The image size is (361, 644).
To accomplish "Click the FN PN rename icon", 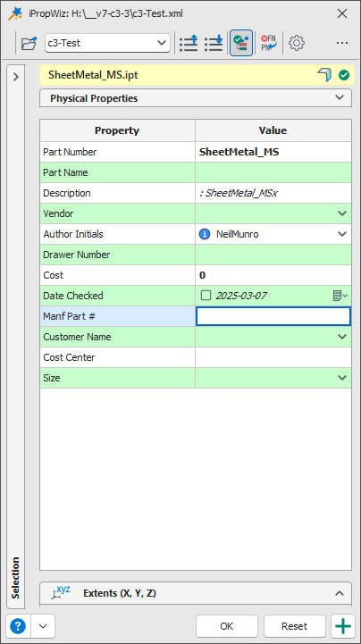I will (269, 43).
